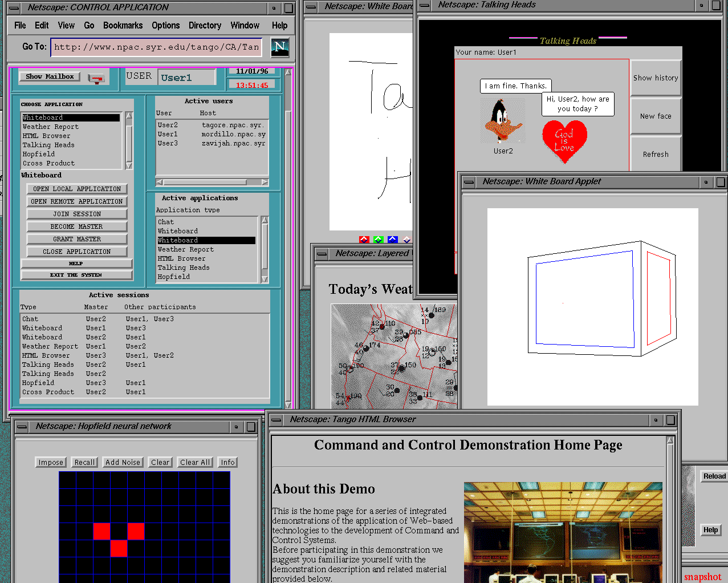Click the JOIN SESSION button

(77, 214)
